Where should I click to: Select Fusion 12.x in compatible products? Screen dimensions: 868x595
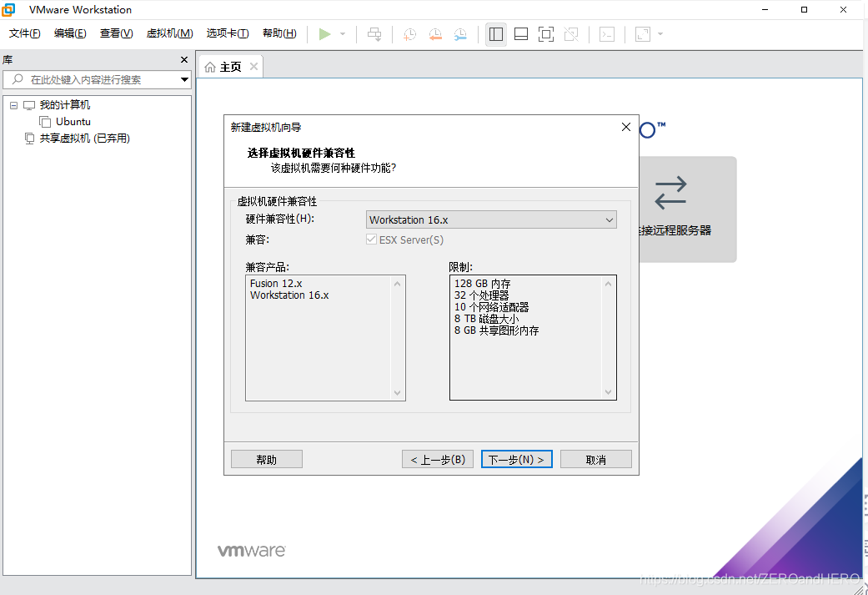(276, 283)
